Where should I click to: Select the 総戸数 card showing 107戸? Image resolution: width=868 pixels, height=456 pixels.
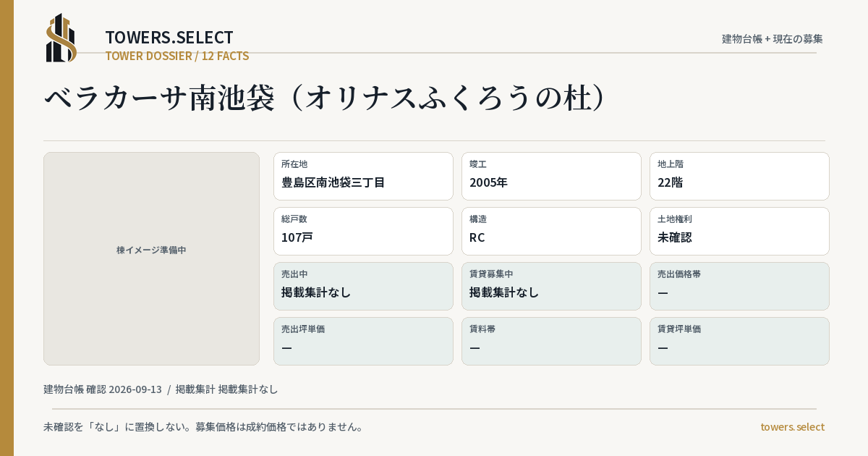(363, 231)
